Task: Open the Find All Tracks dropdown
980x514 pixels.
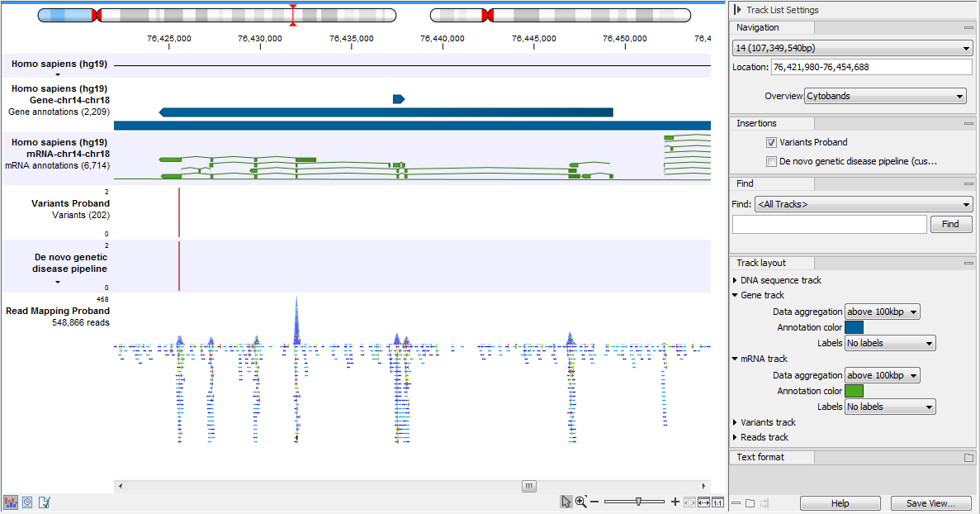Action: pyautogui.click(x=864, y=204)
